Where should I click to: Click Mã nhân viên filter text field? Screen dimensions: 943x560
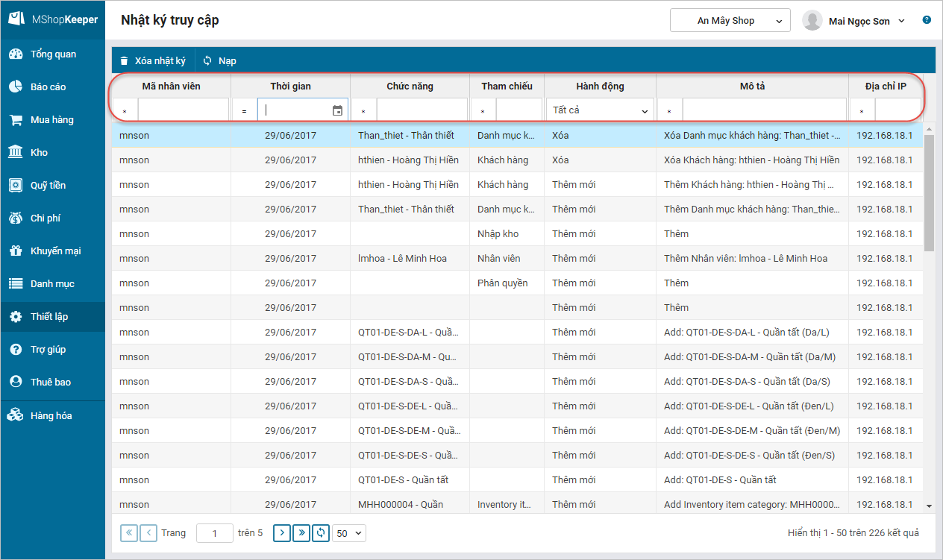tap(184, 110)
